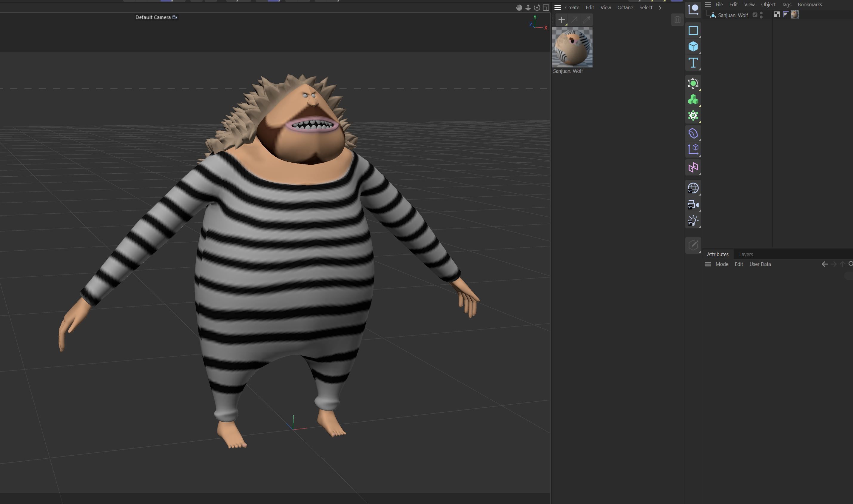Screen dimensions: 853x504
Task: Delete material with trash can icon
Action: 677,20
